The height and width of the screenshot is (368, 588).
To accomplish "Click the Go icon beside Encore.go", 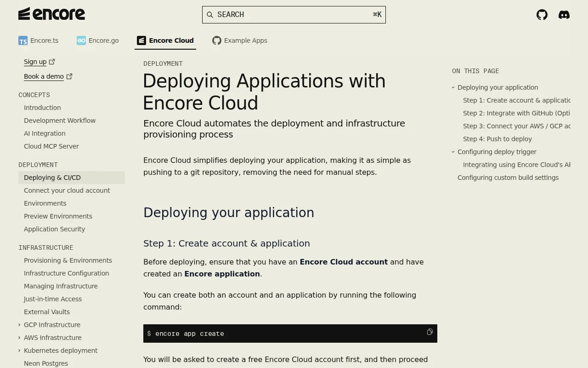I will coord(81,40).
